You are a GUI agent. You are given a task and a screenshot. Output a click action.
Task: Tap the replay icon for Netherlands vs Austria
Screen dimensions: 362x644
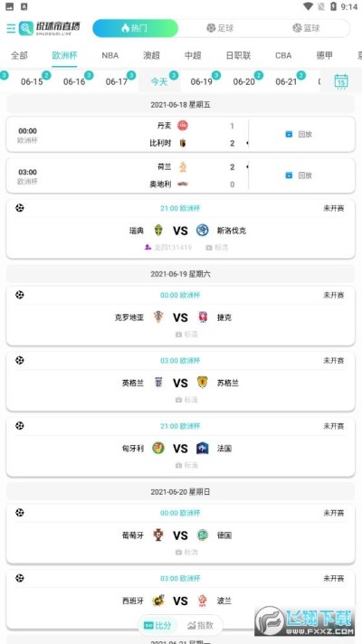pyautogui.click(x=289, y=175)
